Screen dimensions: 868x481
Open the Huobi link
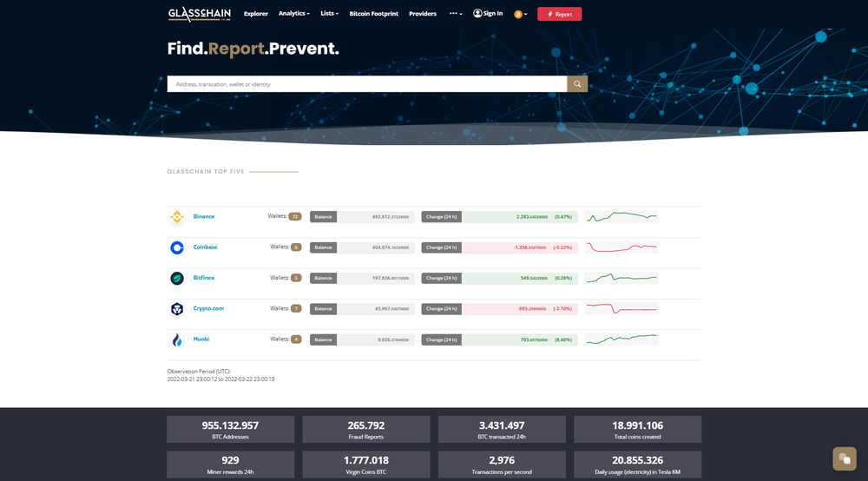pos(201,339)
